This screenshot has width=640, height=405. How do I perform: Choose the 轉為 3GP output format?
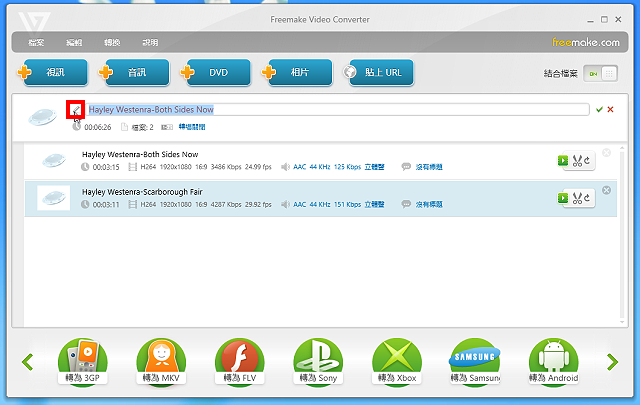[83, 362]
